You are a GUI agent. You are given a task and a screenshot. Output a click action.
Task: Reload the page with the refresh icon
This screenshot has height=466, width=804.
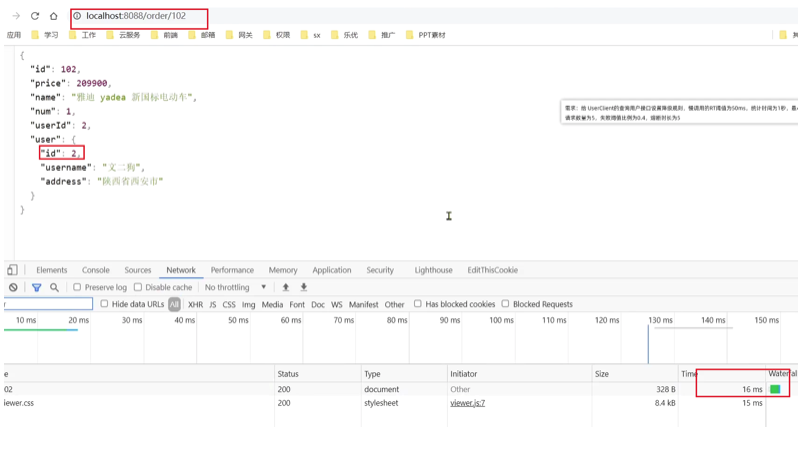pyautogui.click(x=35, y=16)
